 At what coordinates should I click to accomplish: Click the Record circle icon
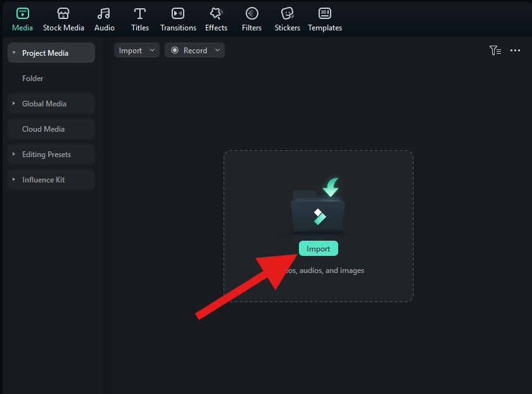pos(175,50)
